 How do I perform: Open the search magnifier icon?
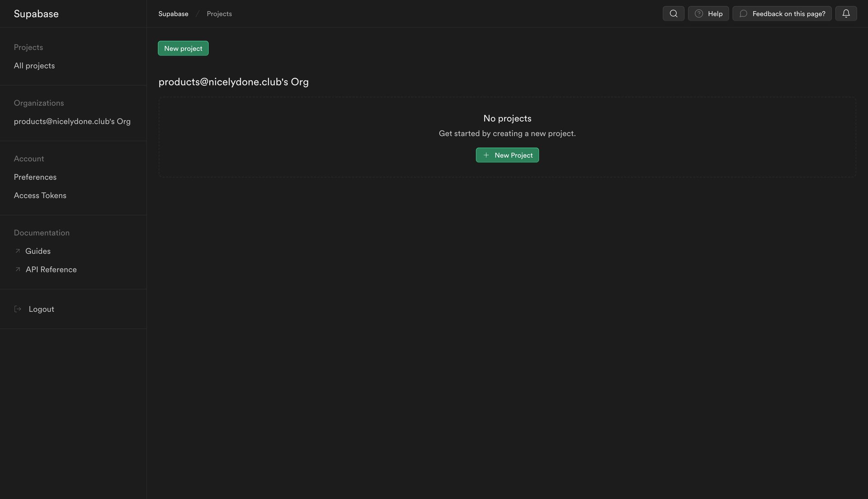(x=673, y=13)
